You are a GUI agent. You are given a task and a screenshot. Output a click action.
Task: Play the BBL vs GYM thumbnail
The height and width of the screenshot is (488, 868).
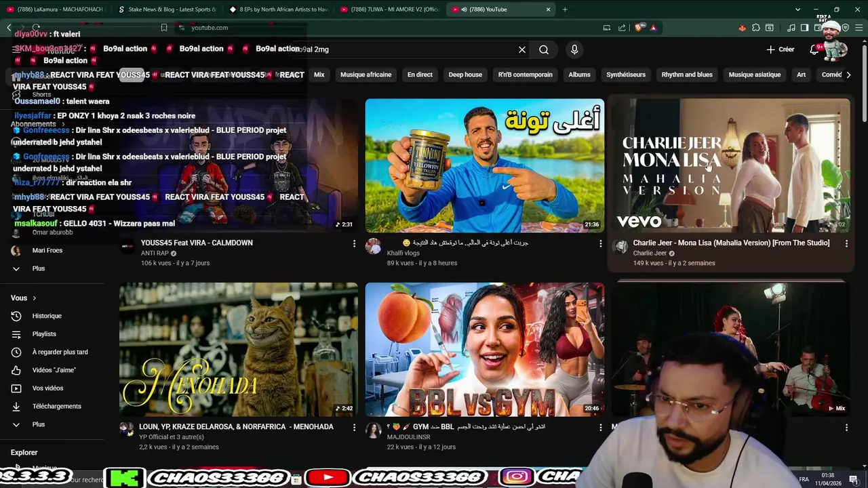[x=485, y=349]
